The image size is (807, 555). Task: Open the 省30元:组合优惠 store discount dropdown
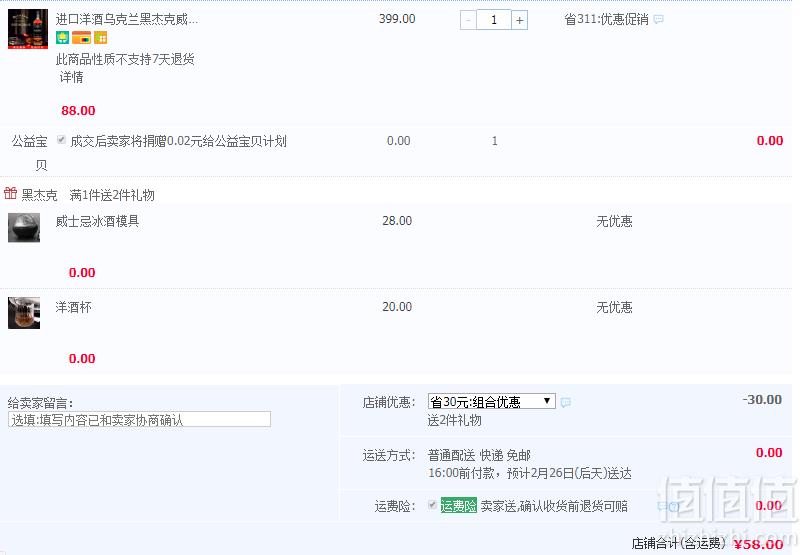tap(492, 402)
